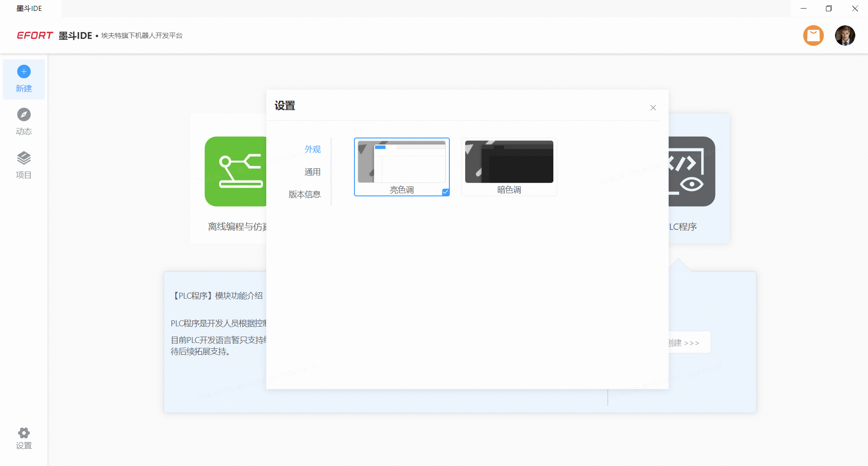Select the gray PLC program code icon
The width and height of the screenshot is (868, 466).
(x=692, y=171)
